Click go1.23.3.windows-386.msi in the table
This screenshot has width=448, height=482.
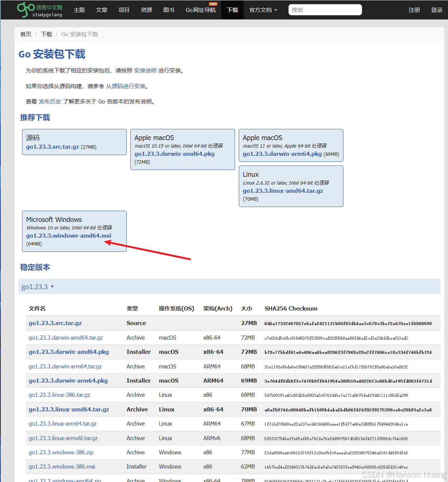pyautogui.click(x=62, y=467)
